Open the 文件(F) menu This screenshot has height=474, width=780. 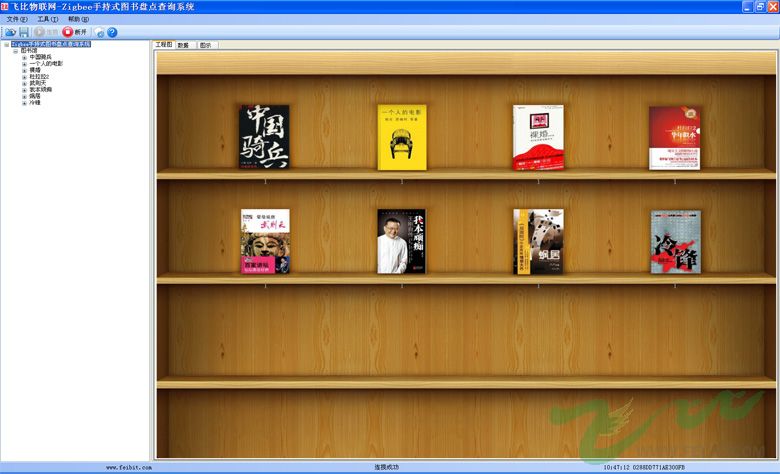coord(17,19)
